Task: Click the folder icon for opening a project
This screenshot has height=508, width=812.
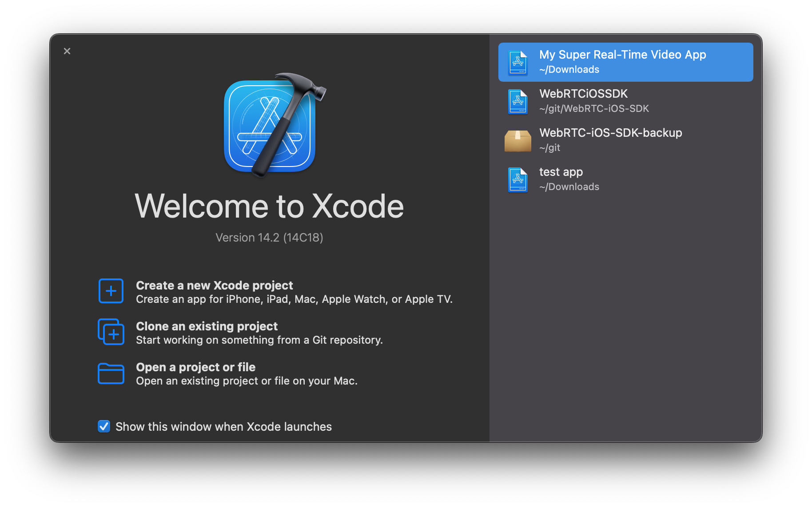Action: pyautogui.click(x=111, y=373)
